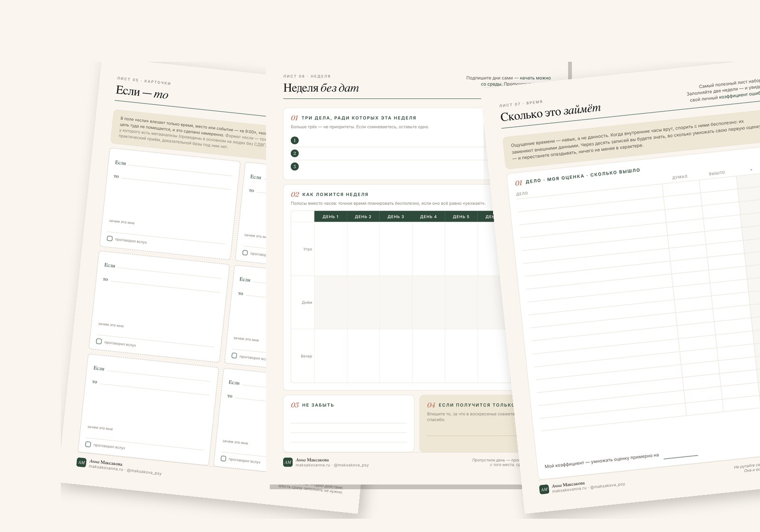Click the Утро row label
This screenshot has height=532, width=760.
click(x=308, y=249)
